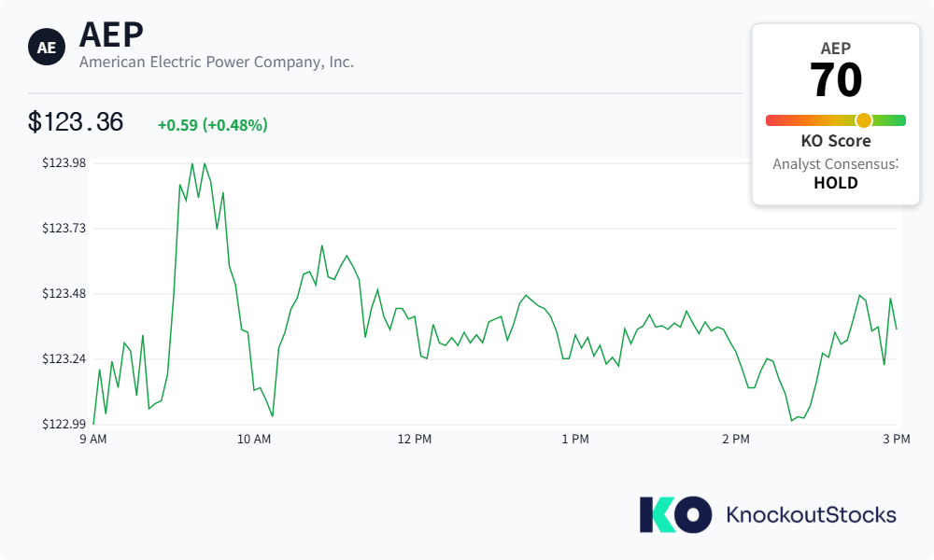Click the AEP label in the score card
Image resolution: width=934 pixels, height=560 pixels.
pos(836,49)
